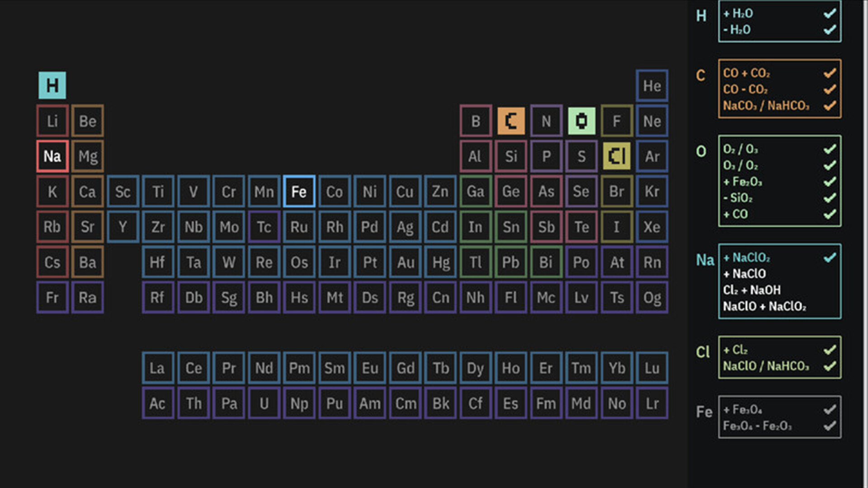Select the Fe tile with white border
The width and height of the screenshot is (868, 488).
(x=299, y=191)
